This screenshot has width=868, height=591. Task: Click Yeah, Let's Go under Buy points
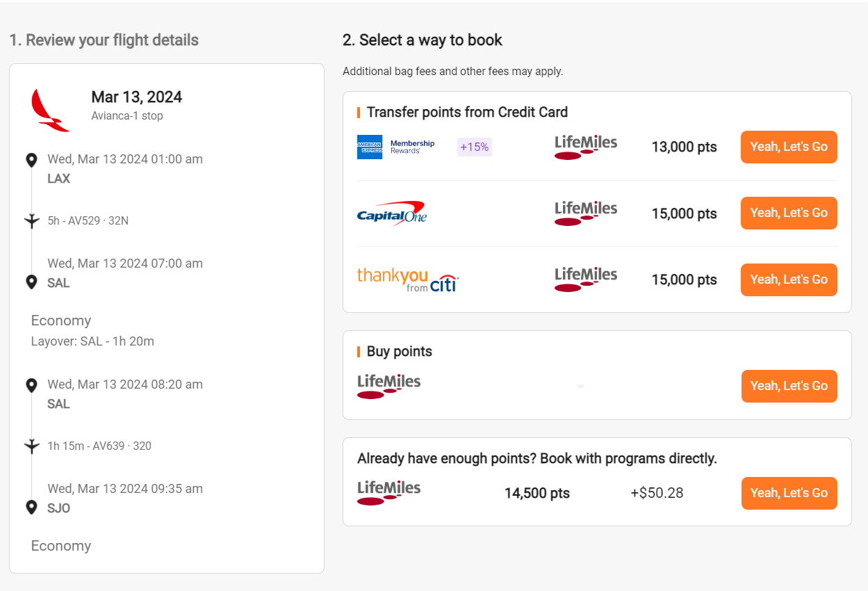pos(789,386)
